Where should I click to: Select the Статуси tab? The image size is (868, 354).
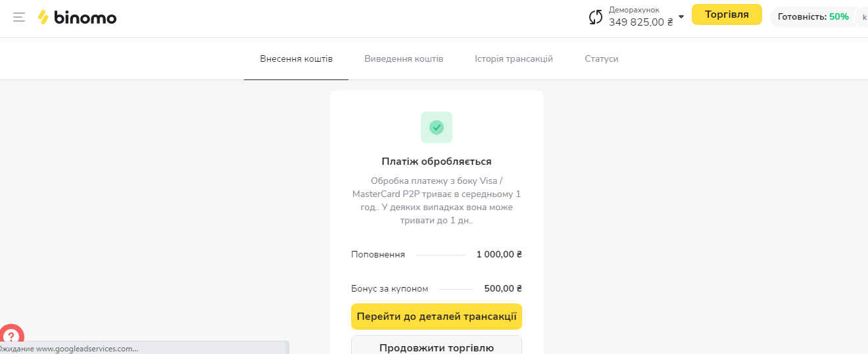[x=601, y=59]
